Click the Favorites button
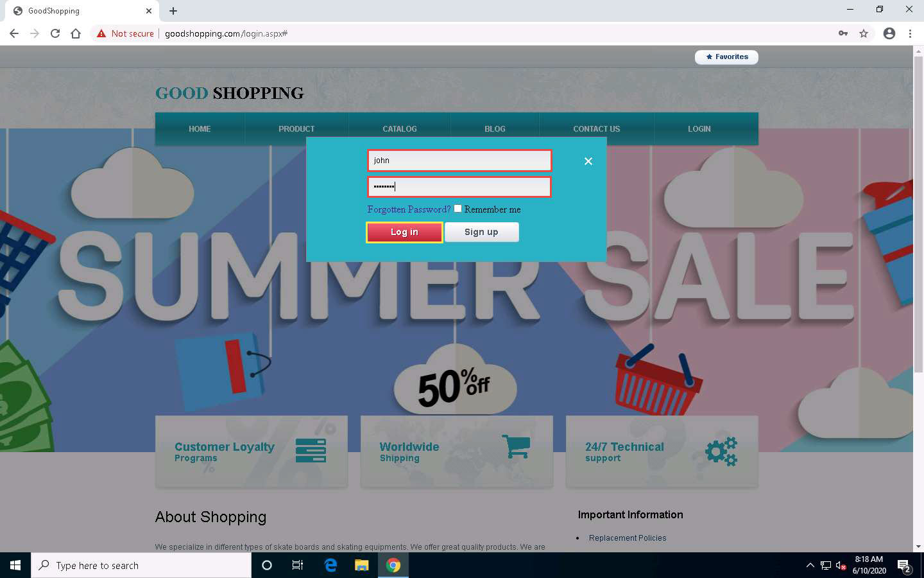Screen dimensions: 924x578 tap(726, 57)
